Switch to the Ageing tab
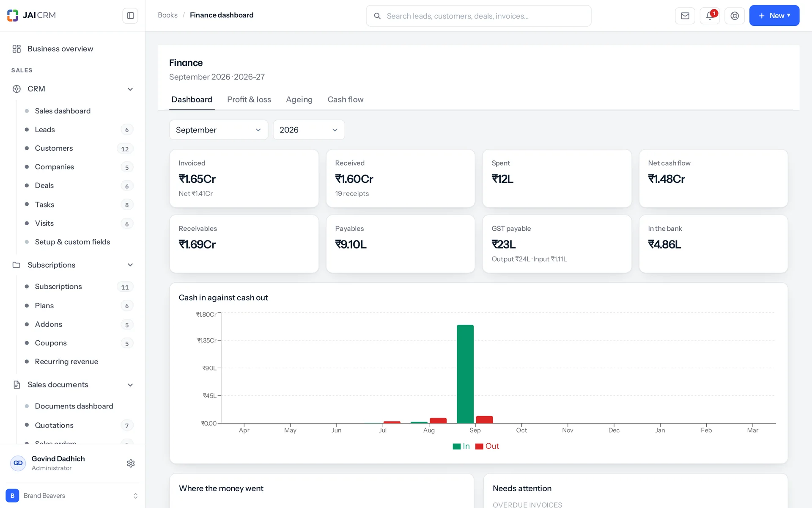Image resolution: width=812 pixels, height=508 pixels. (299, 99)
